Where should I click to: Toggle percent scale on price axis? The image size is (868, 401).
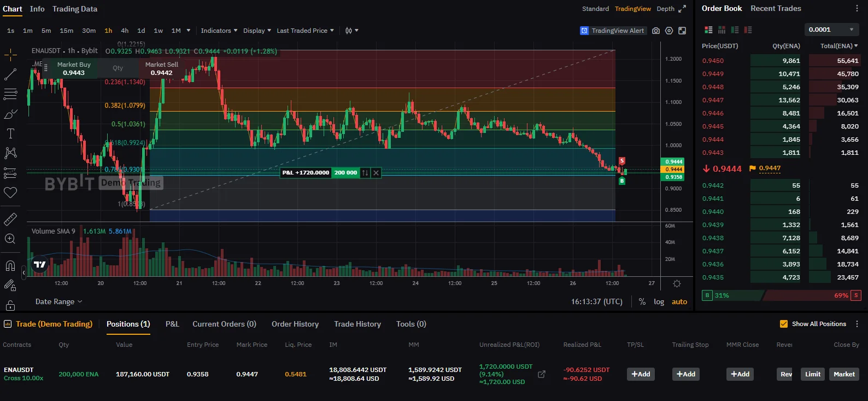click(x=642, y=301)
